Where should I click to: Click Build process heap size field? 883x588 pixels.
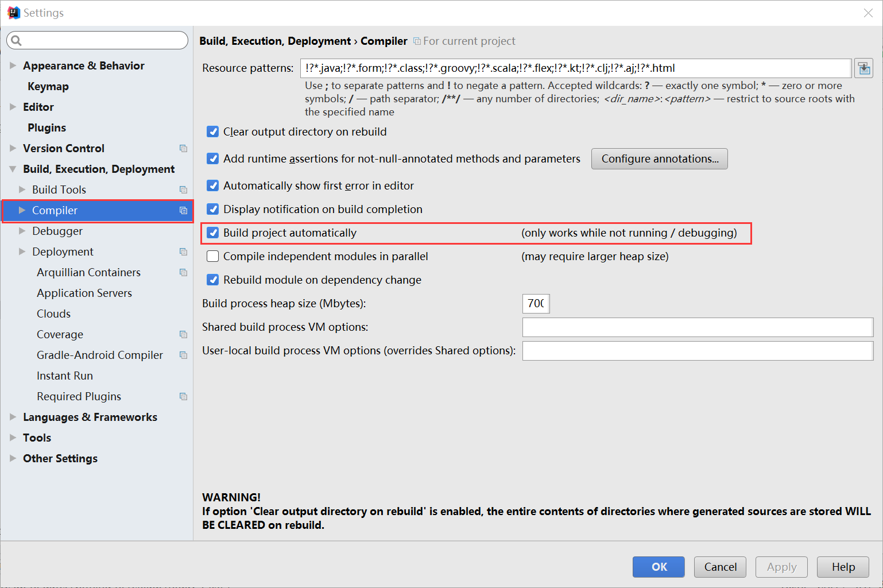pyautogui.click(x=536, y=303)
